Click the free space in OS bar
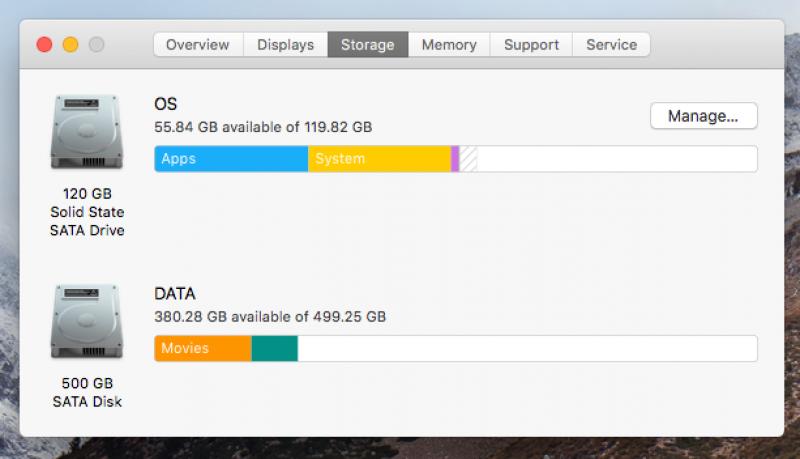The height and width of the screenshot is (459, 800). coord(617,159)
